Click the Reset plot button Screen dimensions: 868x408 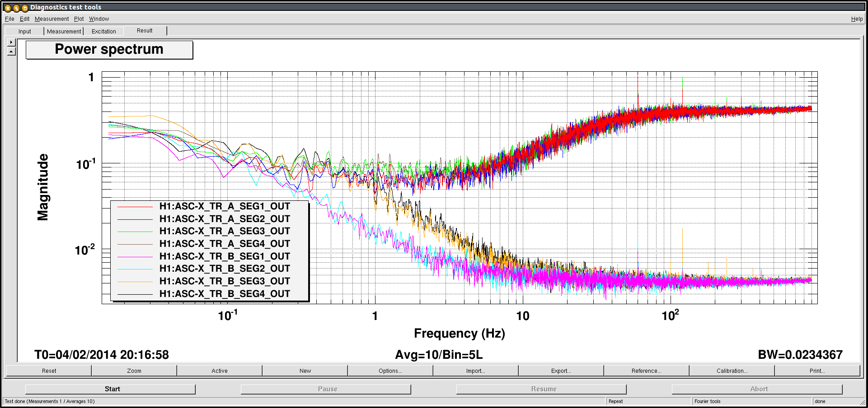tap(49, 371)
